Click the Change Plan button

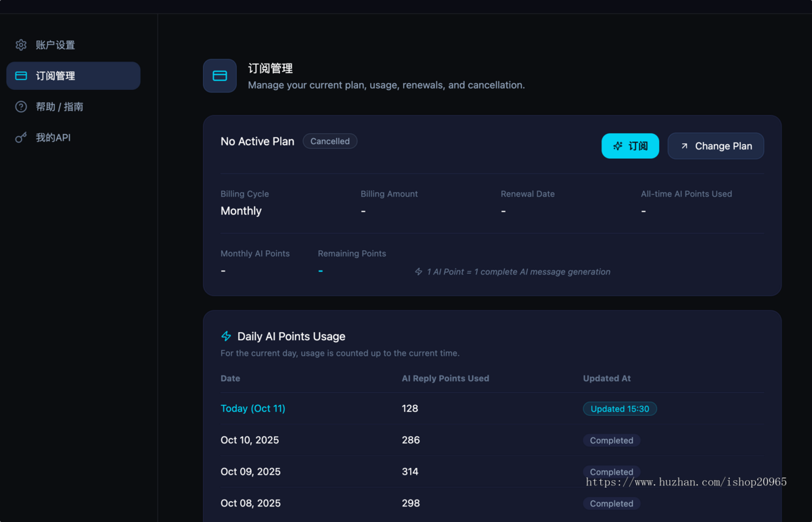[716, 146]
